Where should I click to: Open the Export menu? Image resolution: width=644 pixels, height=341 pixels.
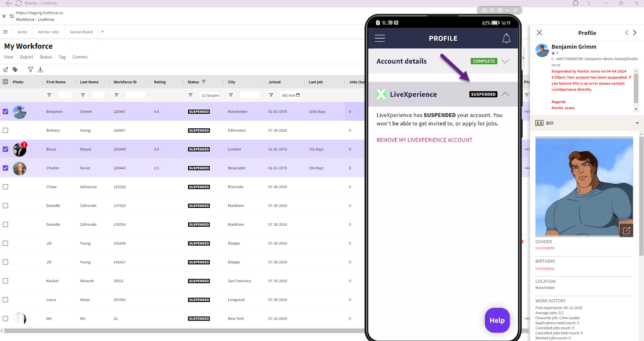click(x=26, y=57)
